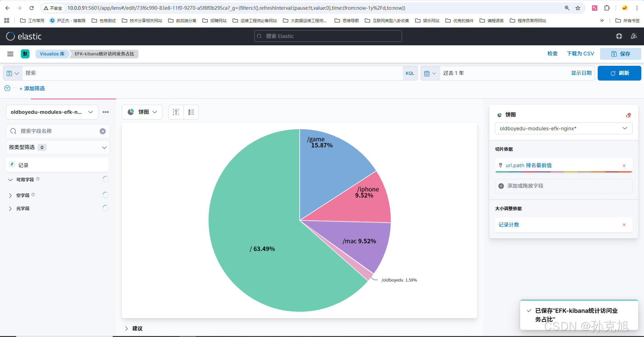Open the layer index pattern selector
The image size is (644, 337).
pos(563,129)
